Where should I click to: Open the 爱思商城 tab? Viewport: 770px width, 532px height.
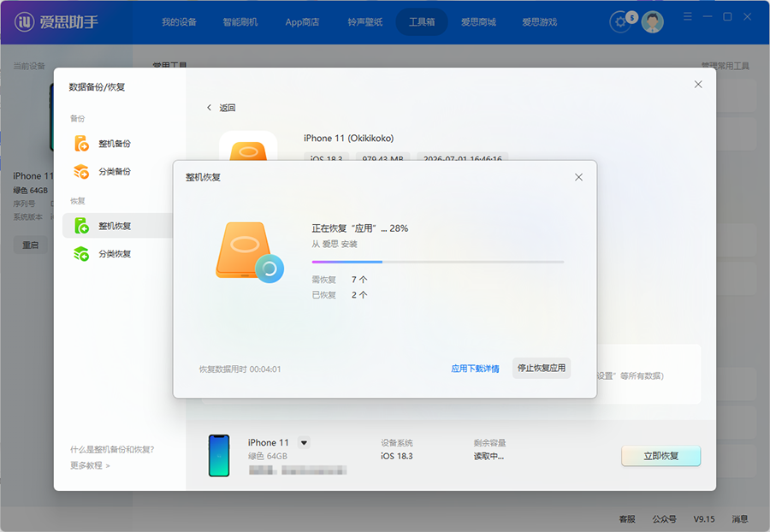(478, 22)
